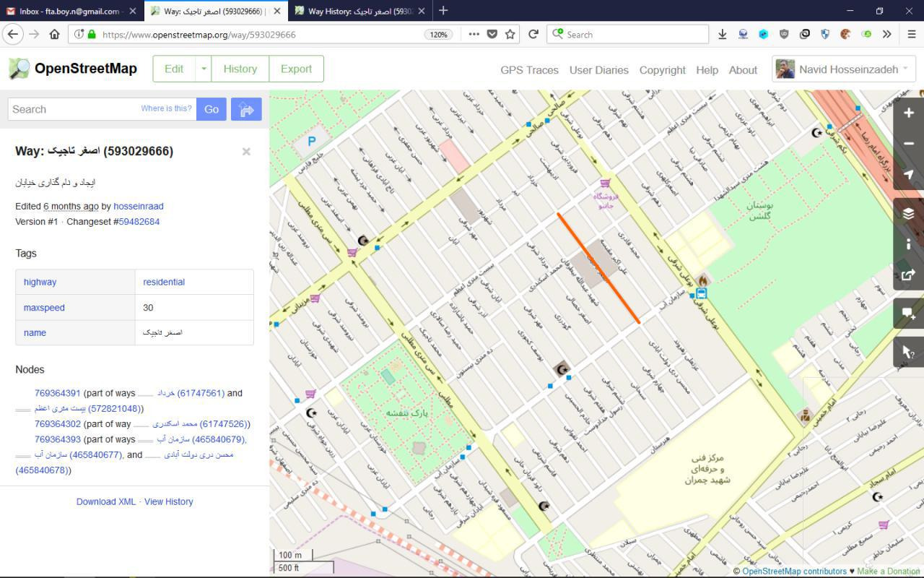Click the browser Back arrow
Screen dimensions: 924x578
tap(14, 34)
